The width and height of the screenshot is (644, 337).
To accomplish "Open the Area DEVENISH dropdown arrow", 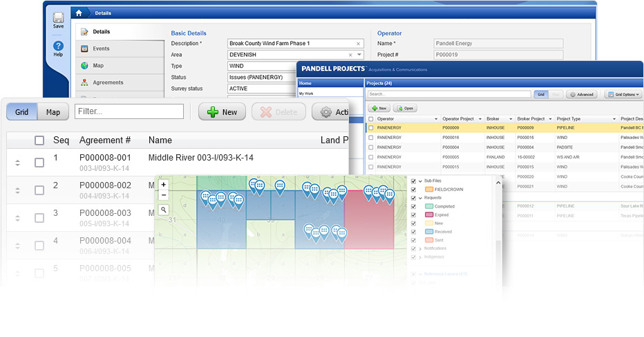I will [x=359, y=55].
